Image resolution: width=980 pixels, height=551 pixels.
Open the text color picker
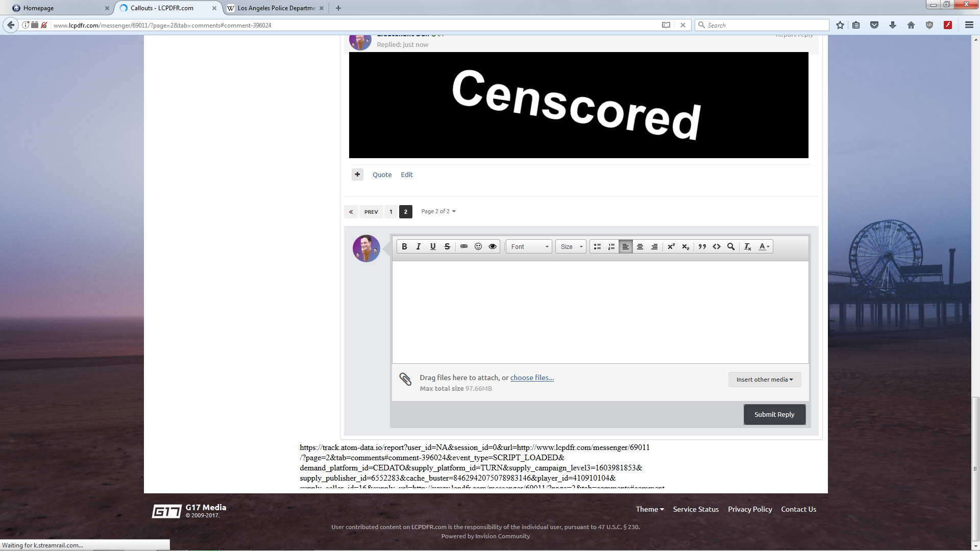[x=764, y=246]
